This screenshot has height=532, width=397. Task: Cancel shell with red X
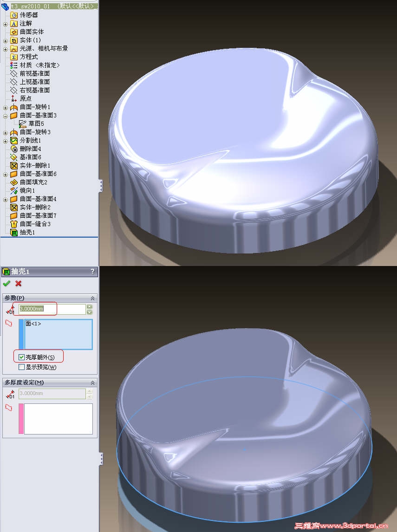point(18,283)
